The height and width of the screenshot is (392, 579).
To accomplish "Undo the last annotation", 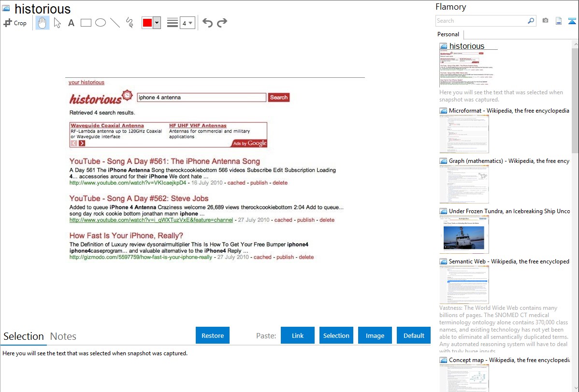I will (207, 23).
